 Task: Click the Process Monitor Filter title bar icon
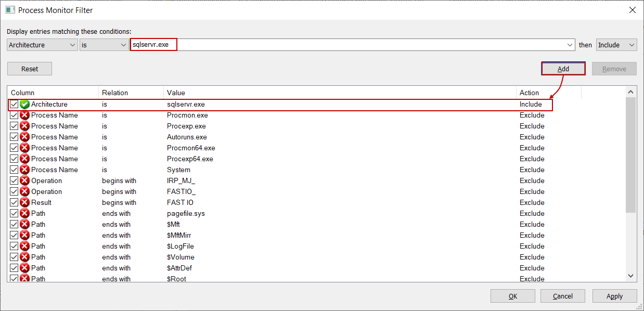[x=10, y=10]
